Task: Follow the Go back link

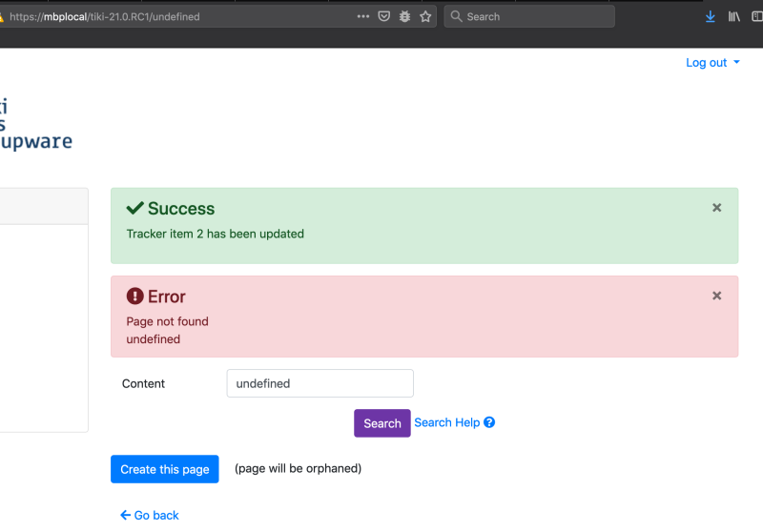Action: [150, 515]
